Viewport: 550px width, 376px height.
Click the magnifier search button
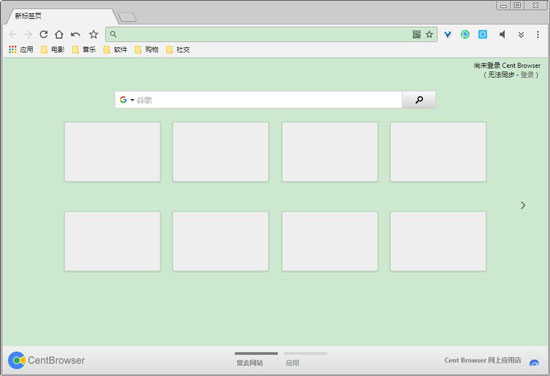coord(419,100)
